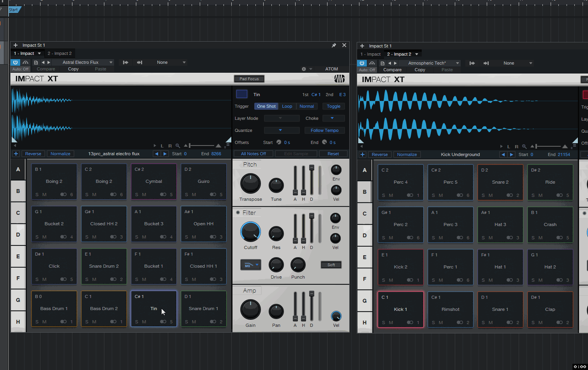The image size is (588, 370).
Task: Mute the Snare Drum 1 pad
Action: coord(194,322)
